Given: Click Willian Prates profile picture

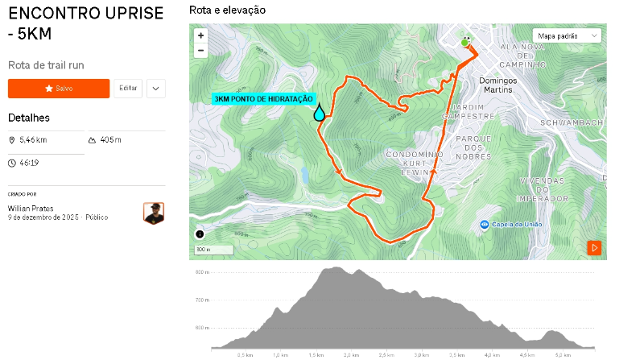Looking at the screenshot, I should click(x=154, y=213).
